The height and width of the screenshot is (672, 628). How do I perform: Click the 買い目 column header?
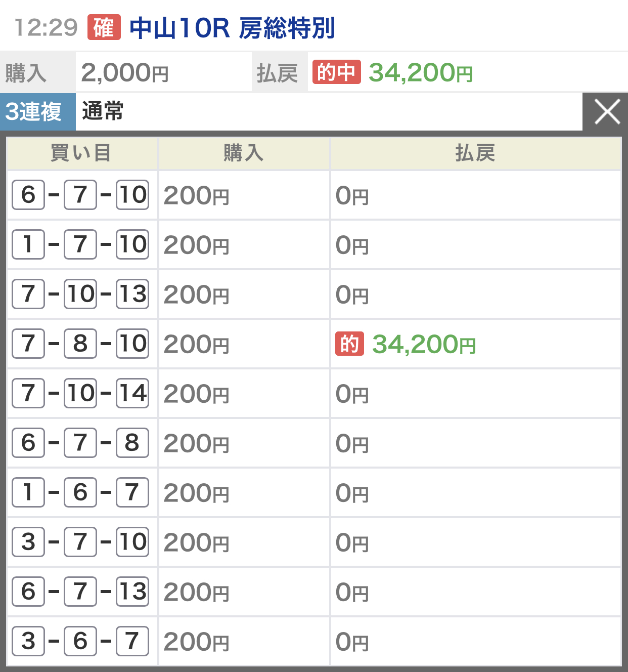pyautogui.click(x=82, y=153)
